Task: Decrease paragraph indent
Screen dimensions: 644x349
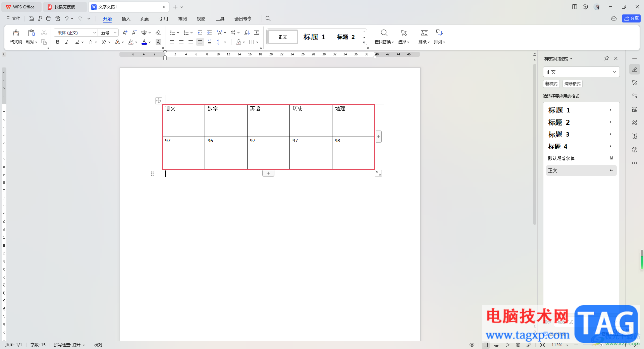Action: (x=200, y=33)
